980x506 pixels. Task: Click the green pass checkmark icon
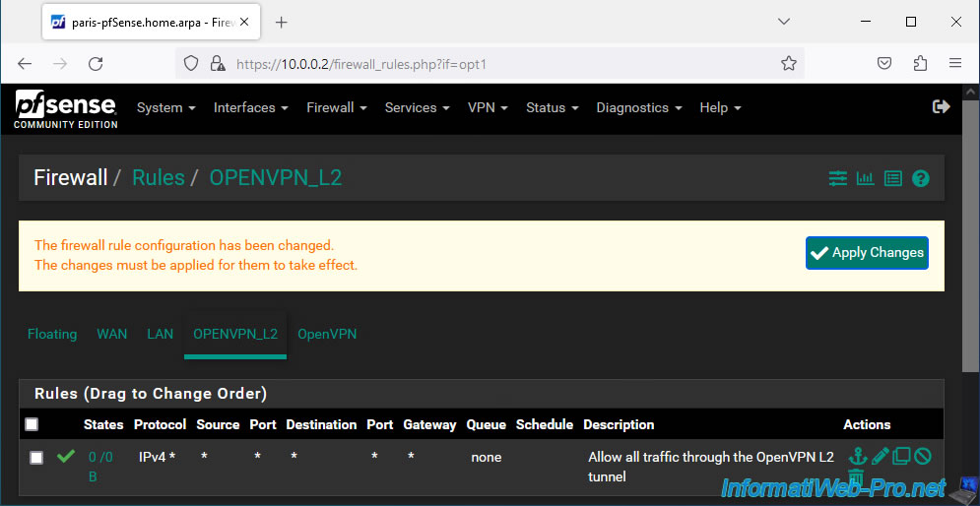click(x=66, y=457)
